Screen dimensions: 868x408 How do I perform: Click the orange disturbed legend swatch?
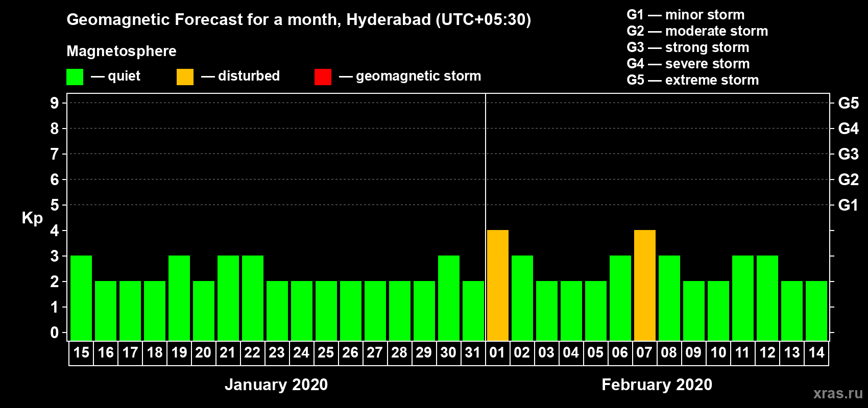[185, 77]
